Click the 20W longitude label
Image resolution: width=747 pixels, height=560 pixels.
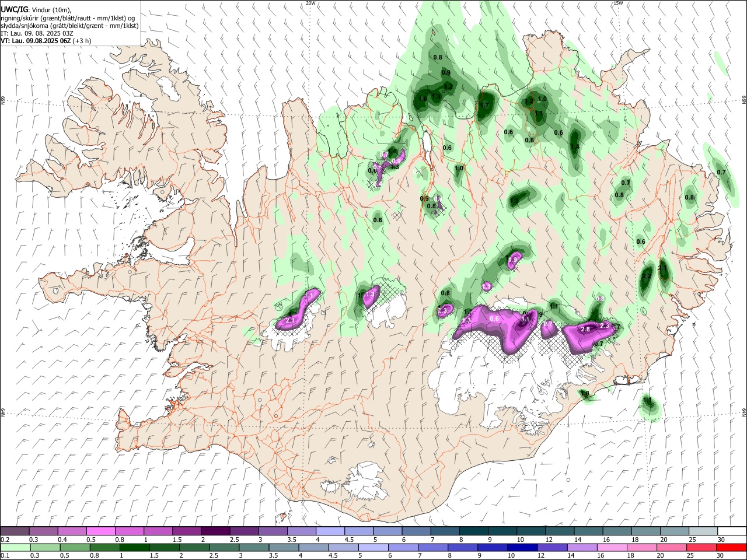click(310, 3)
